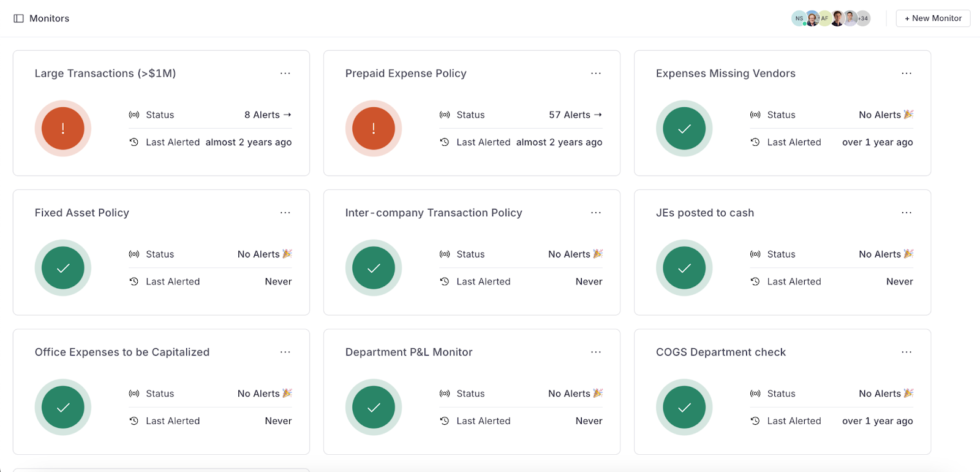Click green check icon on Office Expenses to be Capitalized
The width and height of the screenshot is (980, 472).
pyautogui.click(x=63, y=407)
